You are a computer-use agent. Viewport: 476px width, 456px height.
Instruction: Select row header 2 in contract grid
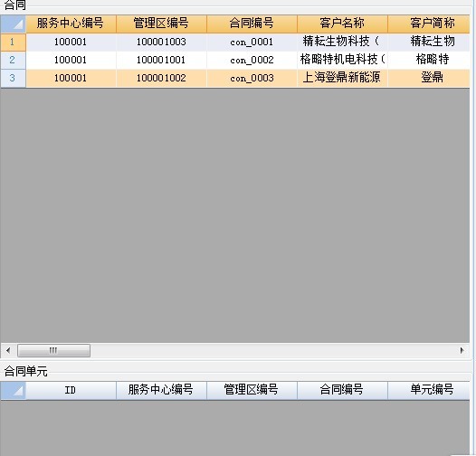pyautogui.click(x=13, y=60)
